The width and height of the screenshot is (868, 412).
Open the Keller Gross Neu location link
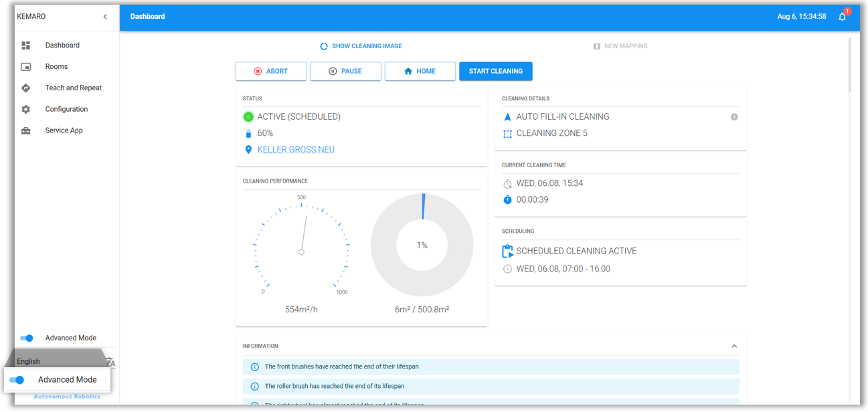296,150
